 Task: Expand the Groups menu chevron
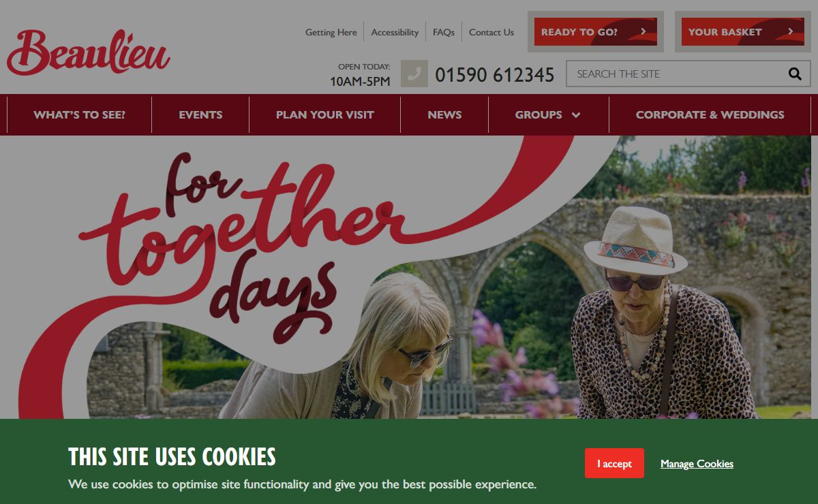click(x=576, y=115)
